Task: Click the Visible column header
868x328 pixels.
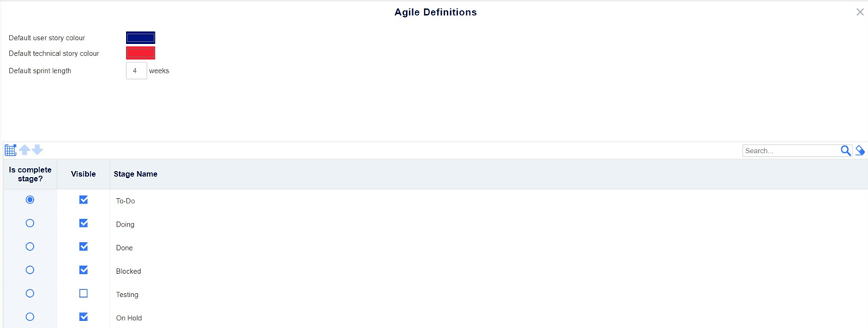Action: 84,174
